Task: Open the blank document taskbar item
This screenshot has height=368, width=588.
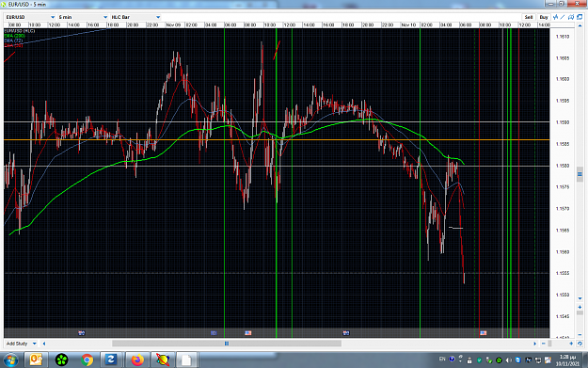Action: [187, 360]
